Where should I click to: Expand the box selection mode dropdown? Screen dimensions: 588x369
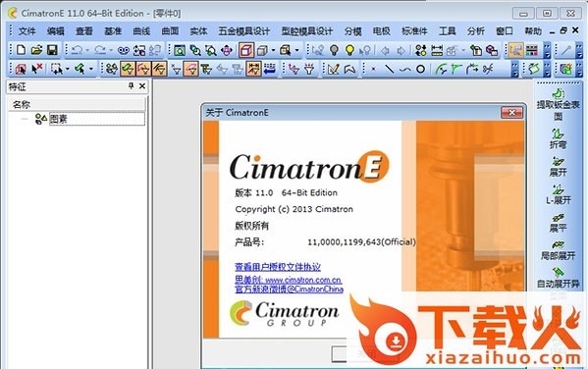click(x=68, y=69)
